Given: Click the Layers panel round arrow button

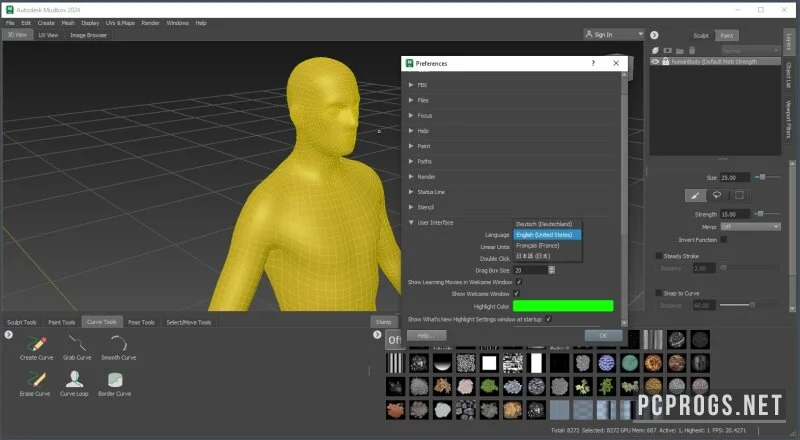Looking at the screenshot, I should [654, 35].
